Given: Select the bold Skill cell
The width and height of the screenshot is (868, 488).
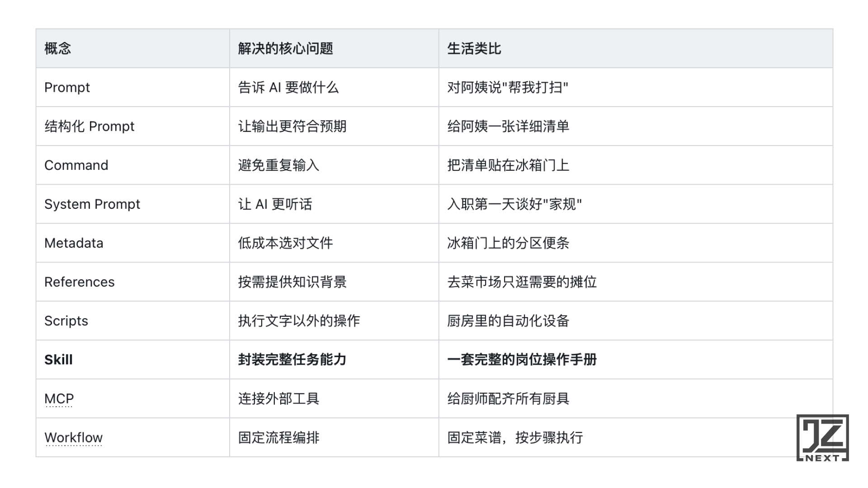Looking at the screenshot, I should pos(59,360).
